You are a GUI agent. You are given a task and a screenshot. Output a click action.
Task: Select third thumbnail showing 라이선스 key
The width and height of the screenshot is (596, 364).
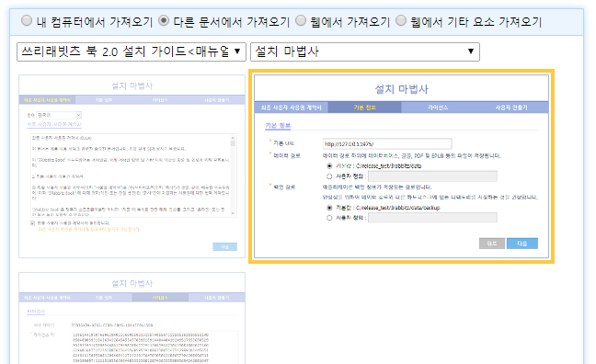[132, 318]
